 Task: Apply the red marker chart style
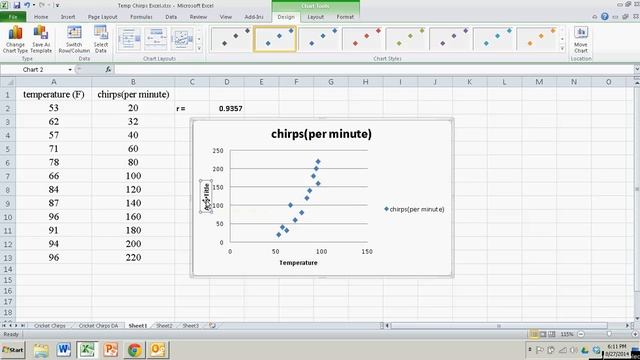click(x=363, y=39)
